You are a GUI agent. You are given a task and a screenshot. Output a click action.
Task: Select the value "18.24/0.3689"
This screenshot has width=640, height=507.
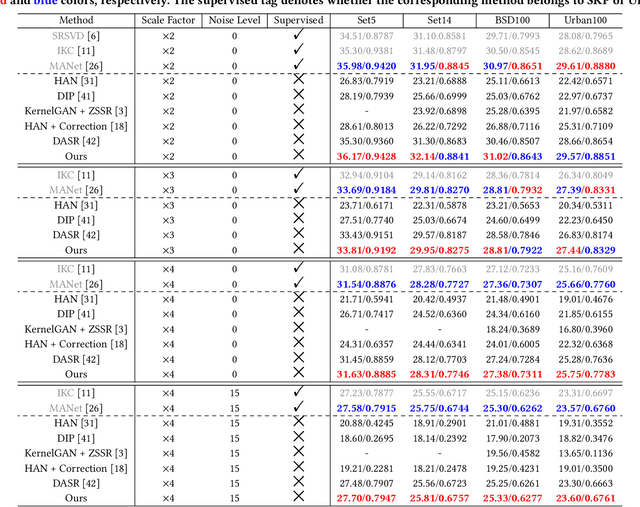(512, 329)
